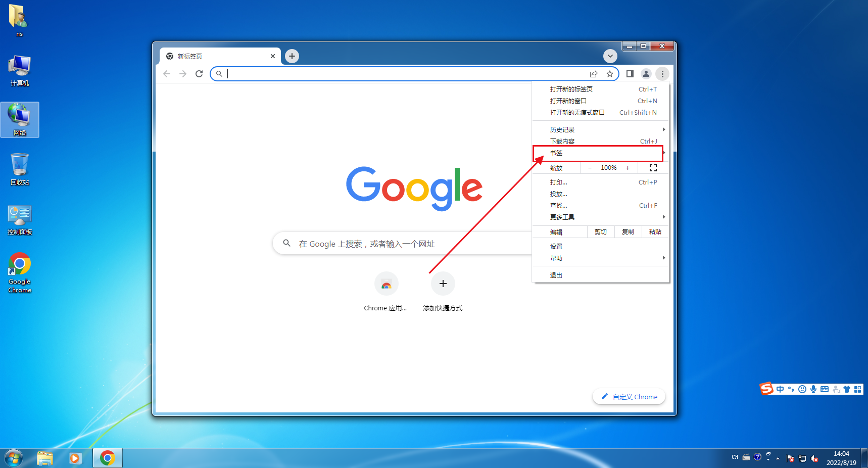Open a new tab with plus button
Image resolution: width=868 pixels, height=468 pixels.
[292, 56]
